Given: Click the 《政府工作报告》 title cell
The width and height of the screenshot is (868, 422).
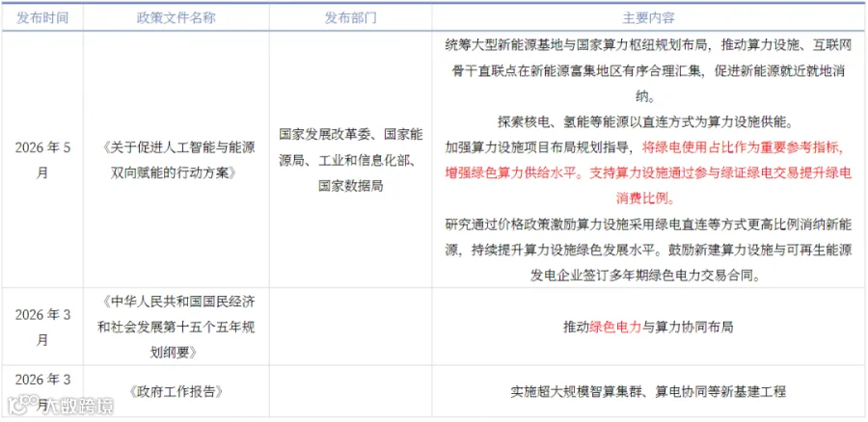Looking at the screenshot, I should click(176, 391).
